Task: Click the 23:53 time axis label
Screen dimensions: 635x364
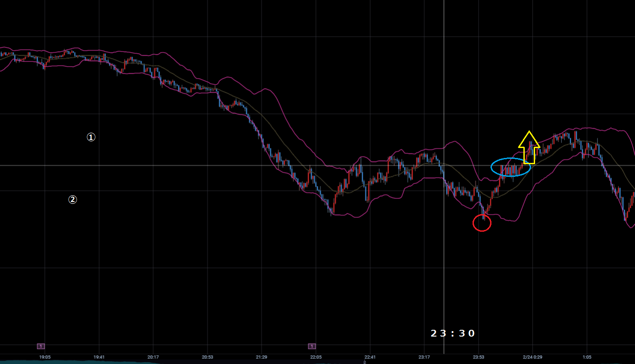Action: [478, 357]
